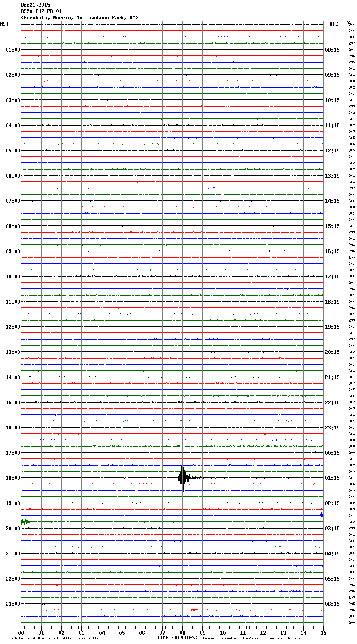Click the 22:15 UTC time label
Viewport: 357px width, 644px height.
click(332, 403)
